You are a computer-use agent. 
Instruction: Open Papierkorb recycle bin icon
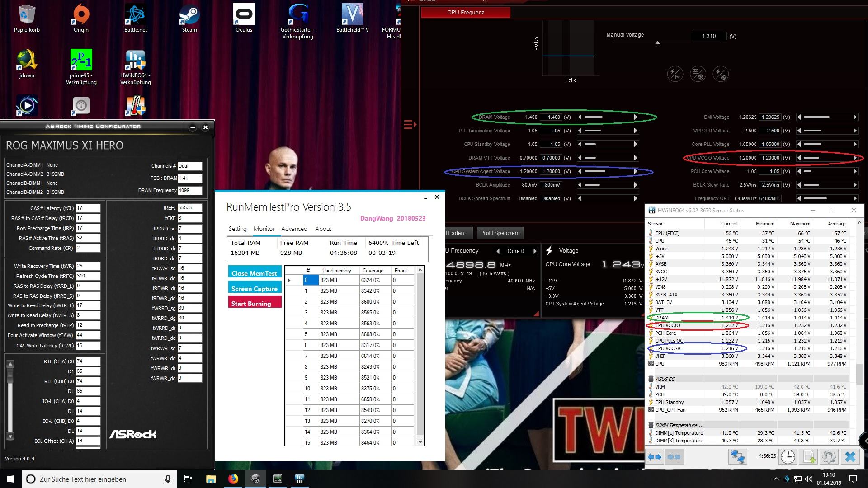(27, 19)
